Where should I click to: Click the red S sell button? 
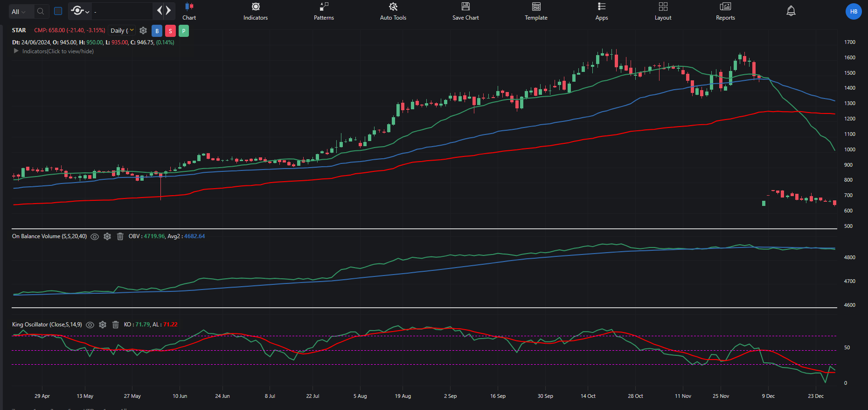(x=170, y=31)
